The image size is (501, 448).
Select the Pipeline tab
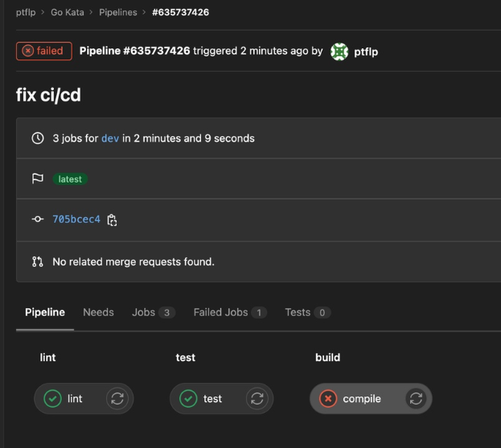[45, 312]
